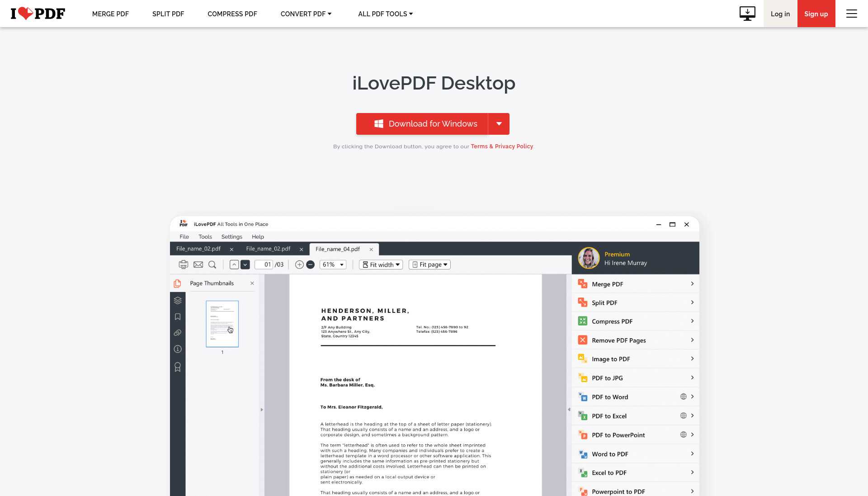Click the PDF to Excel icon
Screen dimensions: 868x496
[582, 416]
